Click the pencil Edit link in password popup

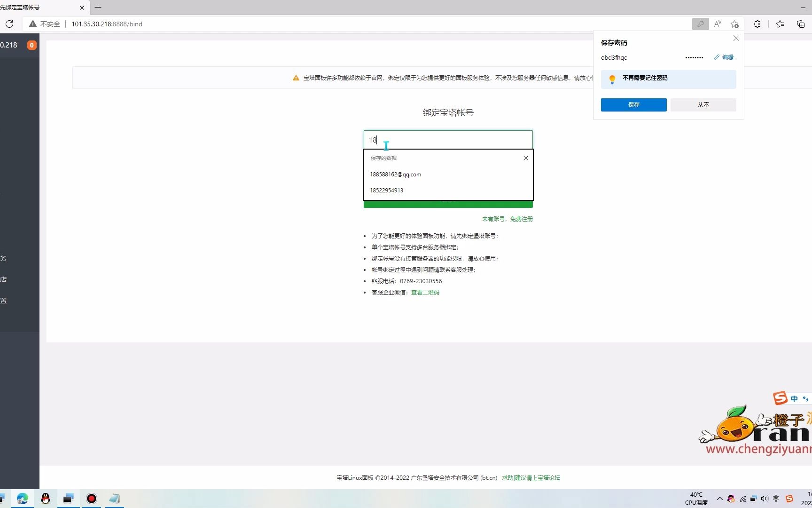(724, 57)
